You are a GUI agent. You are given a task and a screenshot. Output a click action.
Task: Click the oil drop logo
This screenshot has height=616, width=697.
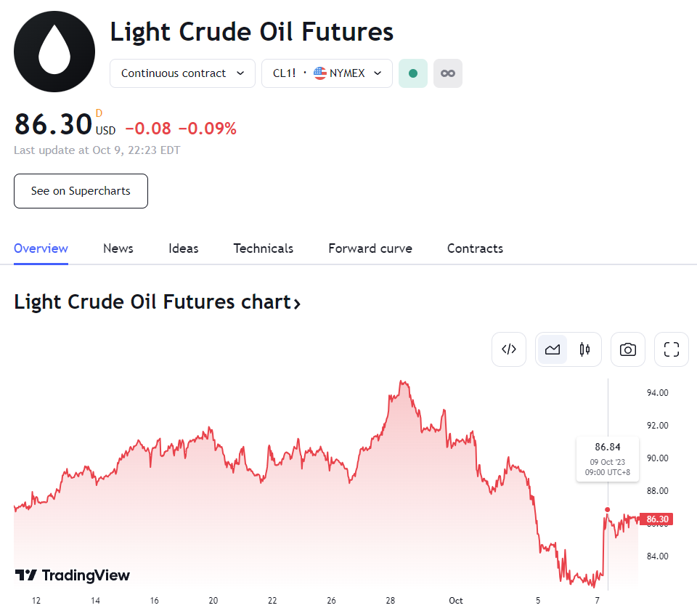pyautogui.click(x=54, y=52)
